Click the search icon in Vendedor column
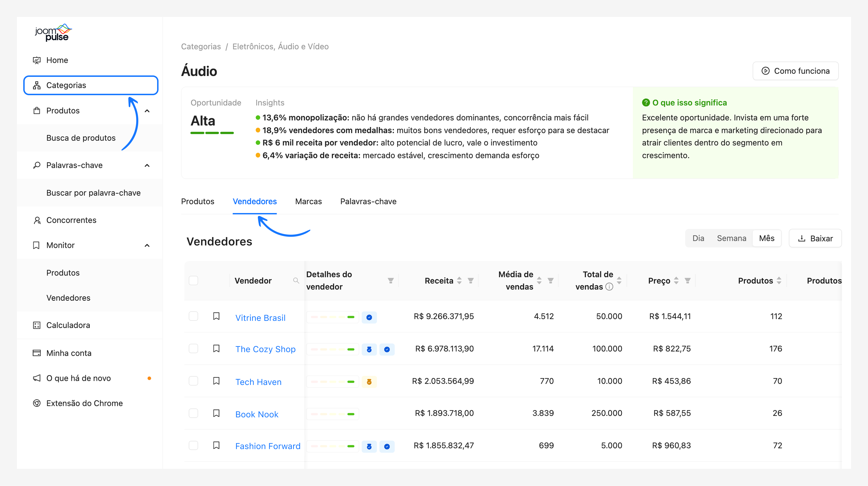 296,280
